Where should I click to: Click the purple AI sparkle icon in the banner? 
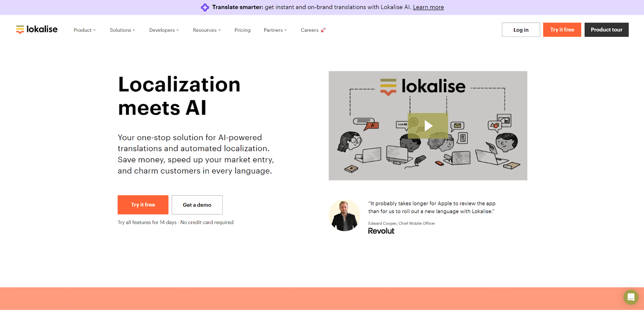pos(205,7)
